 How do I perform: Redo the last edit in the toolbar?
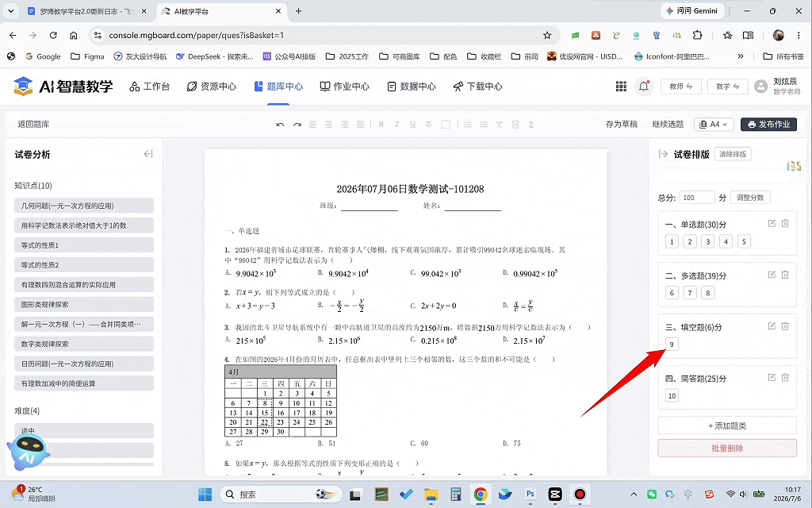297,125
